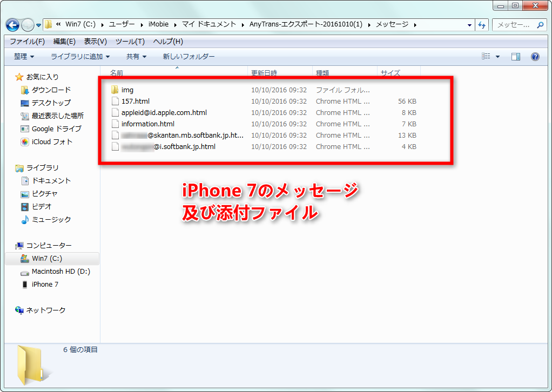Open 最近表示した場所 in sidebar
The height and width of the screenshot is (392, 552).
click(x=58, y=116)
